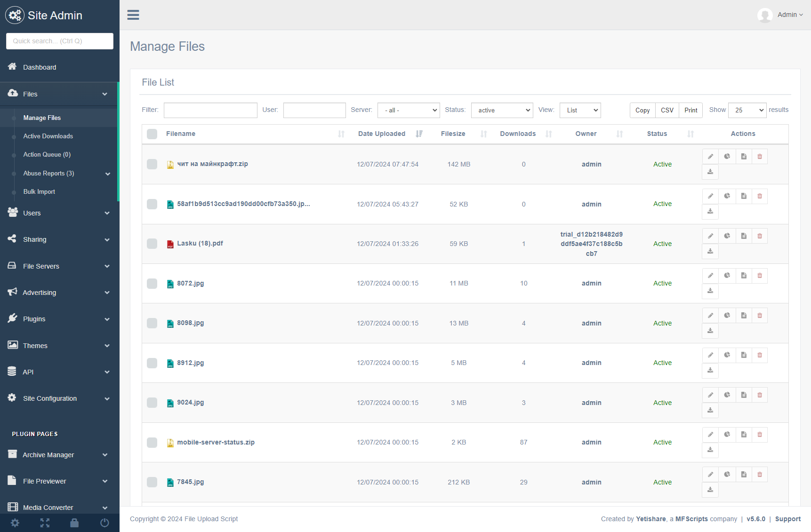The image size is (811, 532).
Task: Click the hamburger menu toggle icon
Action: click(133, 15)
